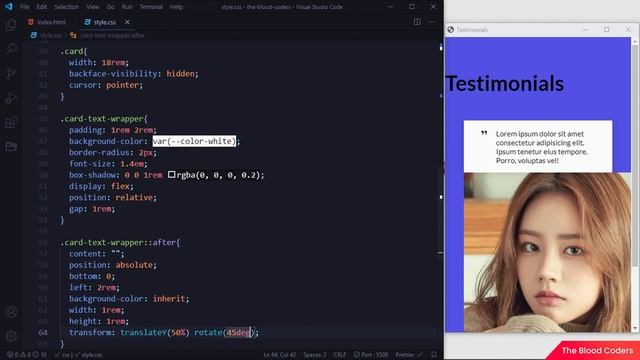Open the Accounts menu icon
The width and height of the screenshot is (640, 360).
(x=11, y=312)
